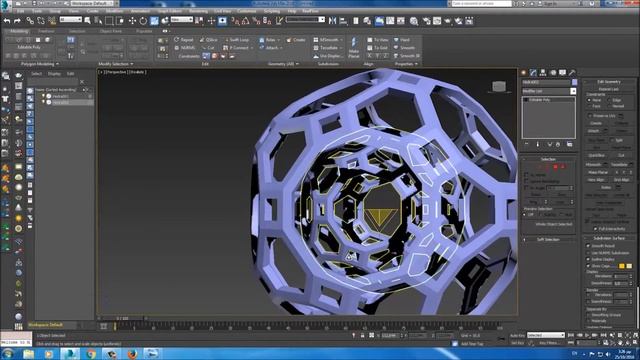The width and height of the screenshot is (640, 360).
Task: Select the Editable Poly entry in modifier stack
Action: pyautogui.click(x=549, y=100)
